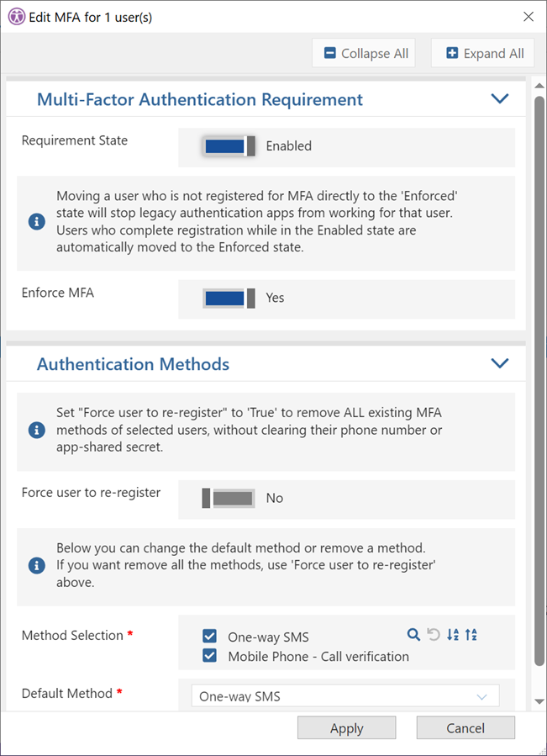Viewport: 547px width, 756px height.
Task: Click info icon beside Enforced state notice
Action: coord(37,222)
